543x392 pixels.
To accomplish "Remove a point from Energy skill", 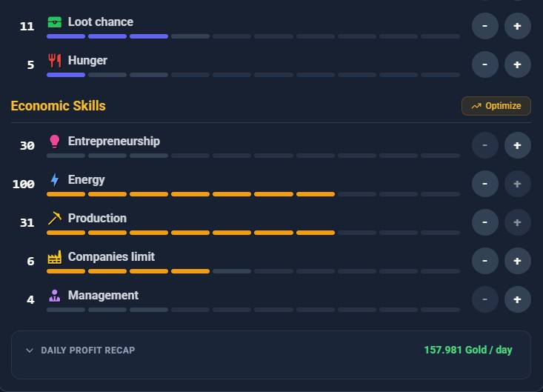I will (x=484, y=184).
